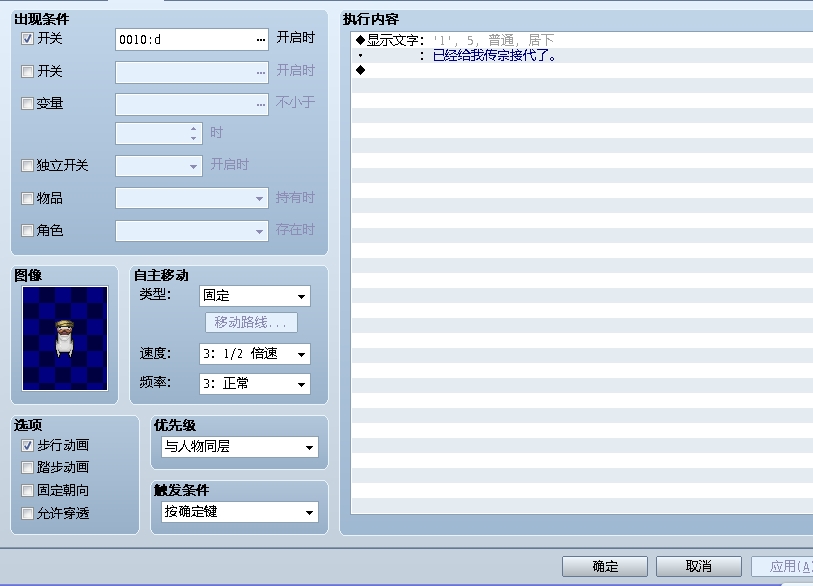Select the empty command insertion diamond line
The height and width of the screenshot is (586, 813).
[582, 71]
